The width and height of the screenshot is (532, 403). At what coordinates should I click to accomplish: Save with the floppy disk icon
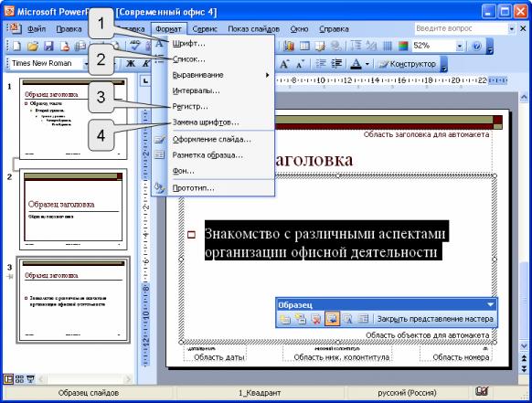coord(48,46)
